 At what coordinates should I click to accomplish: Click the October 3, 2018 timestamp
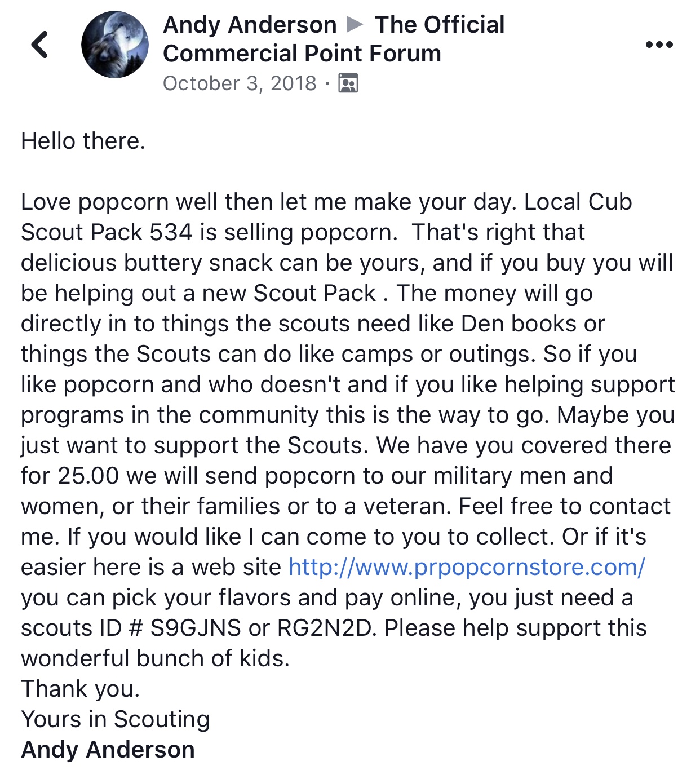click(x=240, y=83)
